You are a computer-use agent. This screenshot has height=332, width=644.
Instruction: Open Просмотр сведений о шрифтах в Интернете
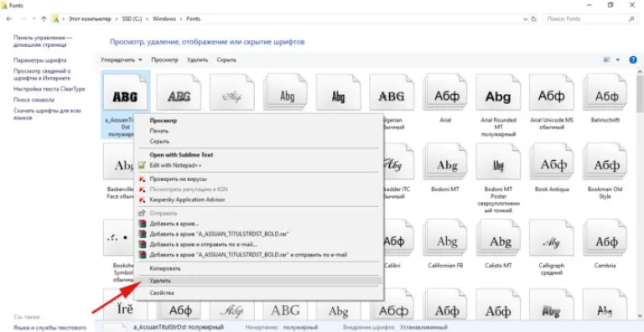[42, 75]
